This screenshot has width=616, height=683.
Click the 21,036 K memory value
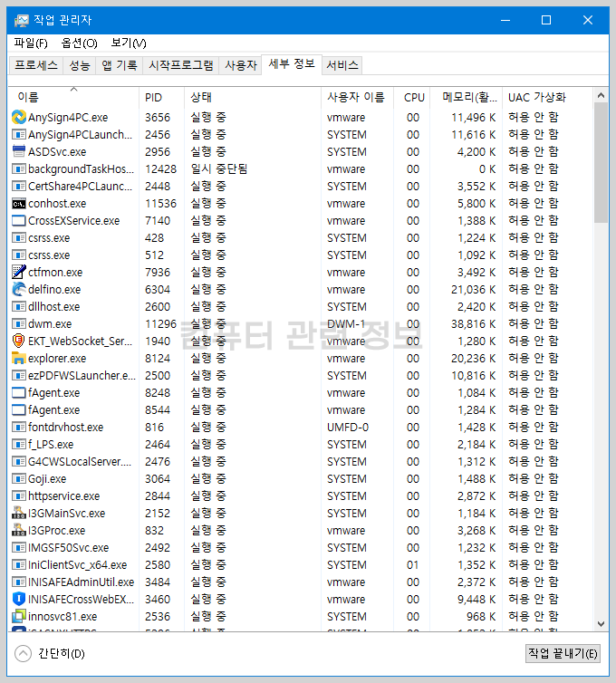473,289
